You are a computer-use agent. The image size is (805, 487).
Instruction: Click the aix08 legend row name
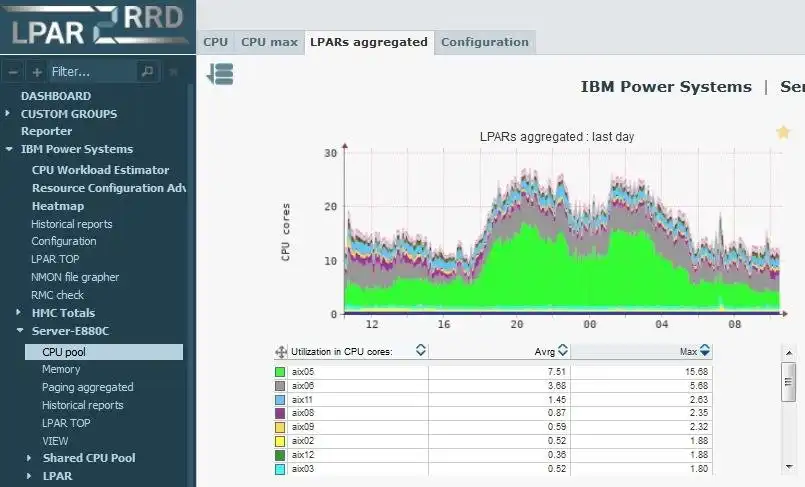click(x=303, y=413)
